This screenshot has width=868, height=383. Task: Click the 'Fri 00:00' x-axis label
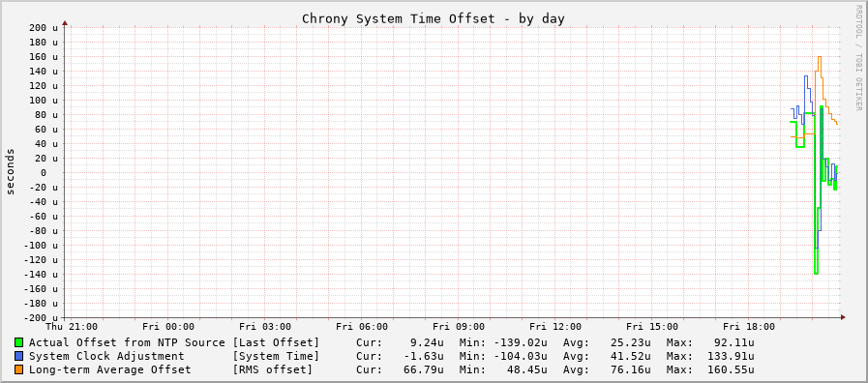[x=168, y=327]
